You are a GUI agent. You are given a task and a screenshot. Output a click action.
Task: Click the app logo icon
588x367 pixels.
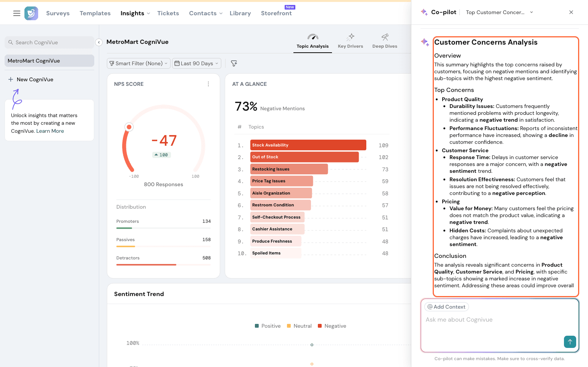(x=31, y=13)
